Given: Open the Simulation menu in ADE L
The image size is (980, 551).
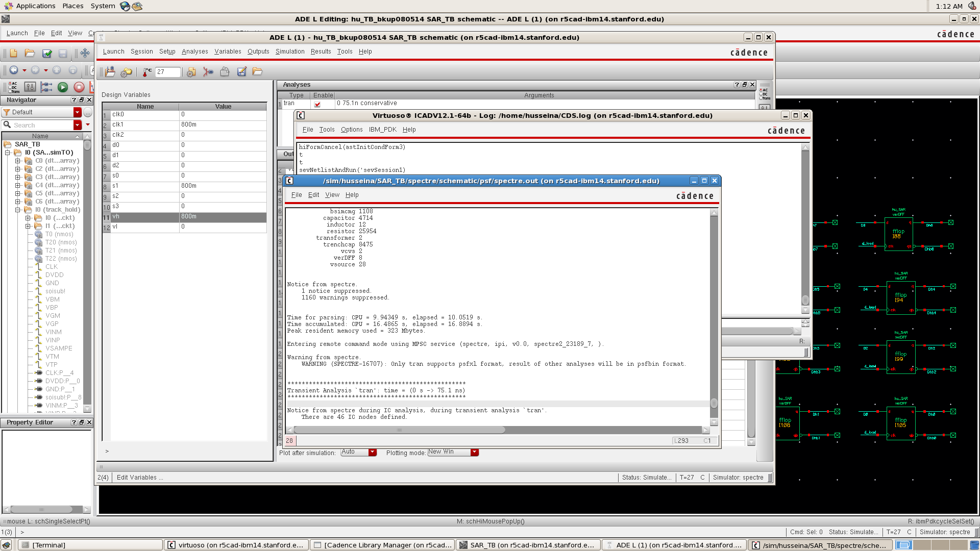Looking at the screenshot, I should [290, 52].
